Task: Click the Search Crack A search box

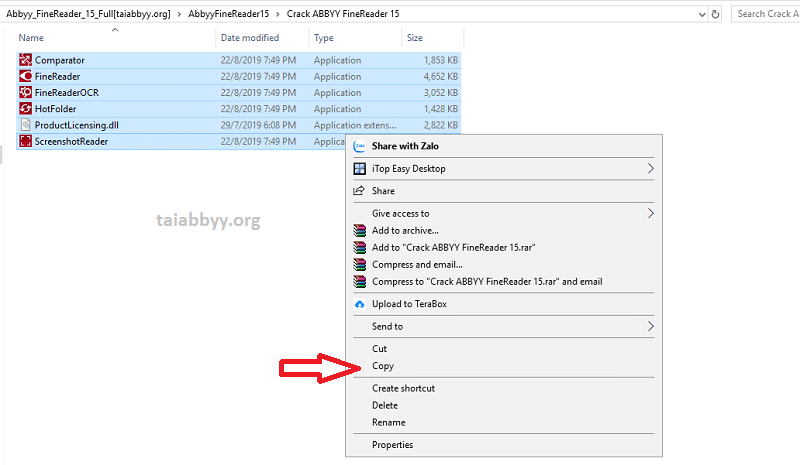Action: pyautogui.click(x=765, y=14)
